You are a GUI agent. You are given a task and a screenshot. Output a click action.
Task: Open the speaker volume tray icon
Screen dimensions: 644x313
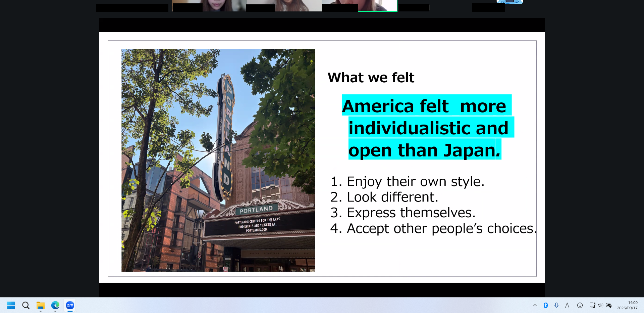[600, 305]
